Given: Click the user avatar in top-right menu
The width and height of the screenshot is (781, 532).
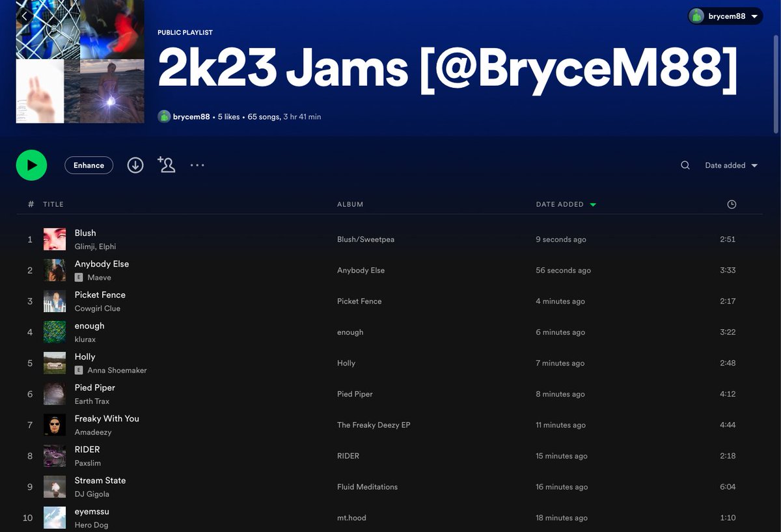Looking at the screenshot, I should [x=696, y=16].
